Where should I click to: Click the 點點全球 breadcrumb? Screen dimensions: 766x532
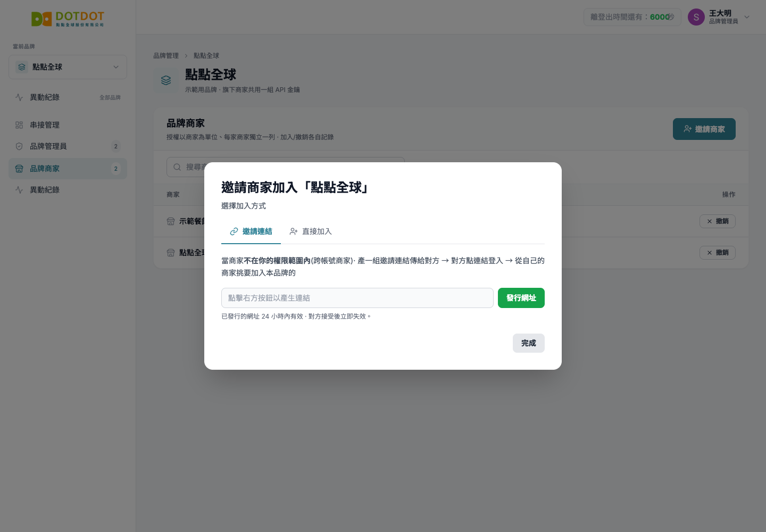click(206, 55)
